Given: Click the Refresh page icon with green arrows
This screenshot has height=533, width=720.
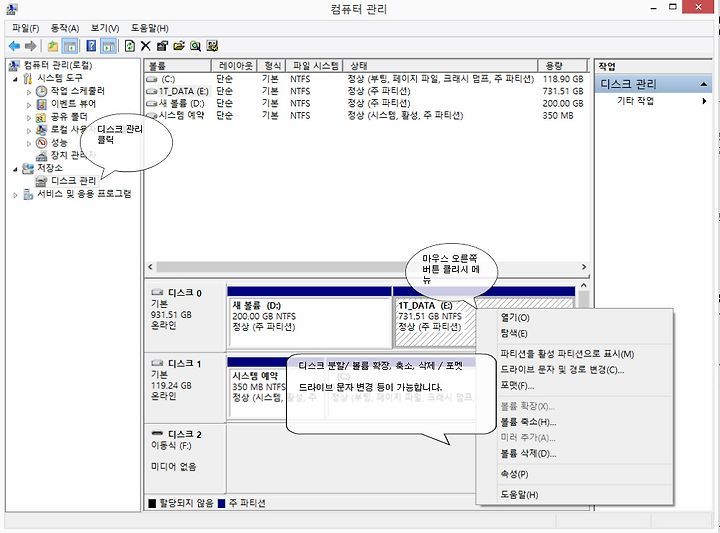Looking at the screenshot, I should [x=130, y=46].
